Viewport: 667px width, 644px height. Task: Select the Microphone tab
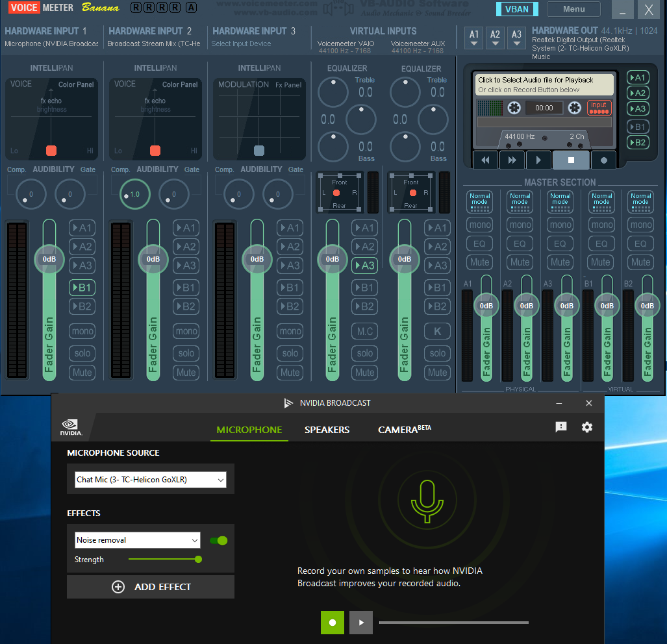249,430
